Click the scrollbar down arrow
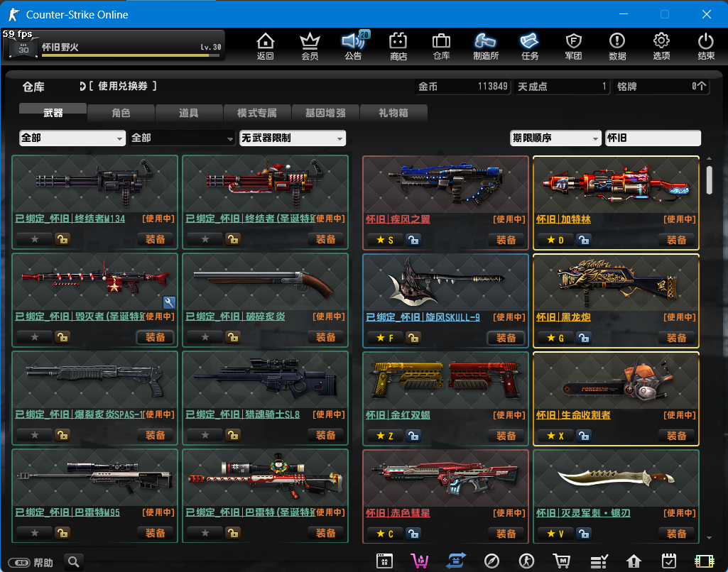This screenshot has width=728, height=572. pyautogui.click(x=709, y=538)
